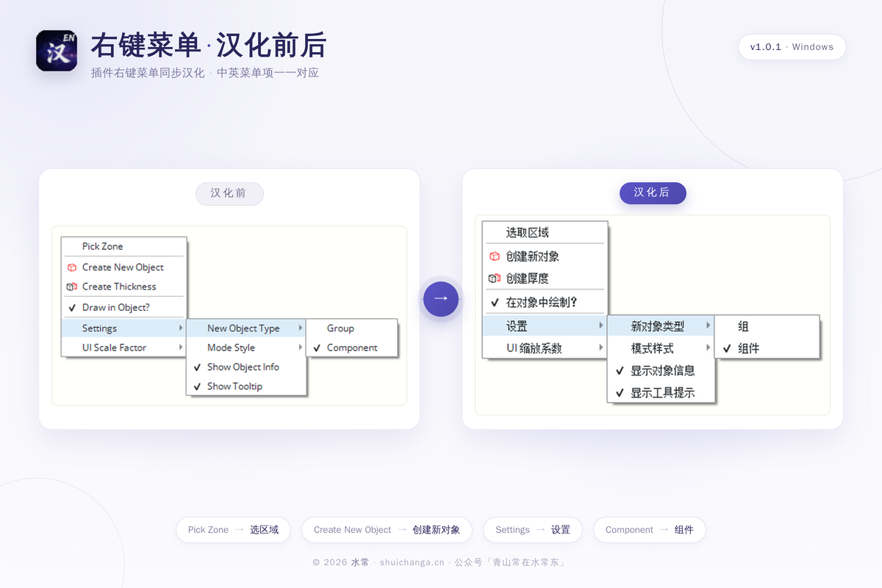Expand the UI Scale Factor submenu arrow
Viewport: 882px width, 588px height.
click(181, 347)
